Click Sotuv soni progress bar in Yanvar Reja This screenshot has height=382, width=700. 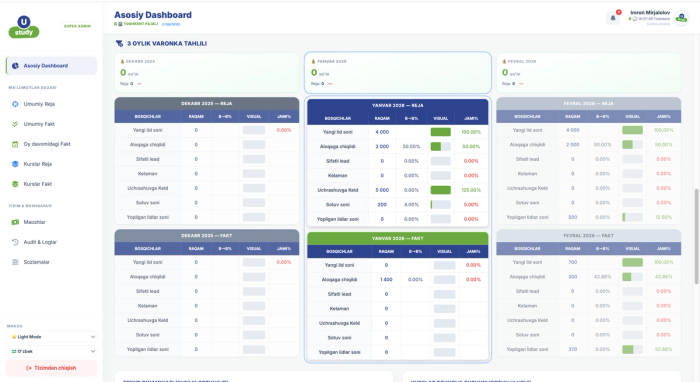point(441,204)
